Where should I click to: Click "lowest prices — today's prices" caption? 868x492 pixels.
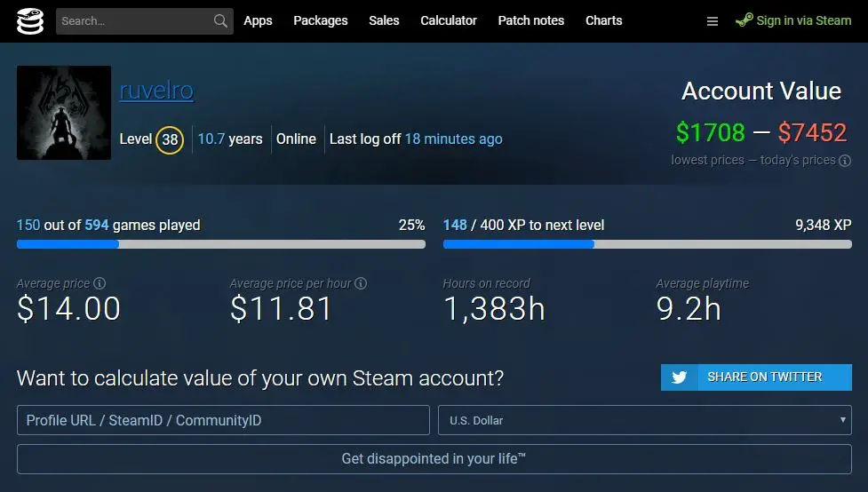pos(753,161)
